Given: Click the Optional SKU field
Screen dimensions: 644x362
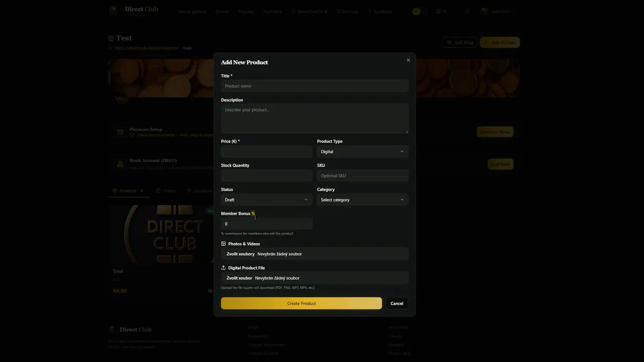Looking at the screenshot, I should coord(363,176).
